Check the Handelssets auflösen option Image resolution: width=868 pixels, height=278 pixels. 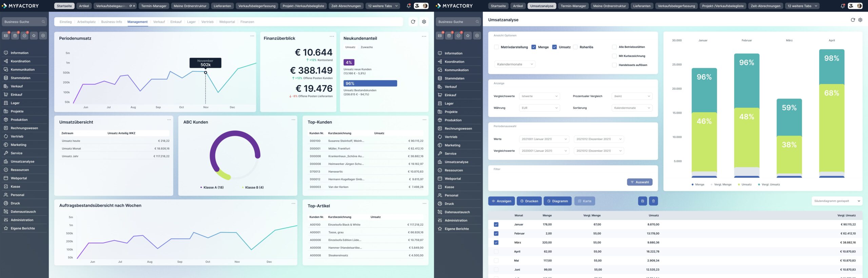pos(614,65)
